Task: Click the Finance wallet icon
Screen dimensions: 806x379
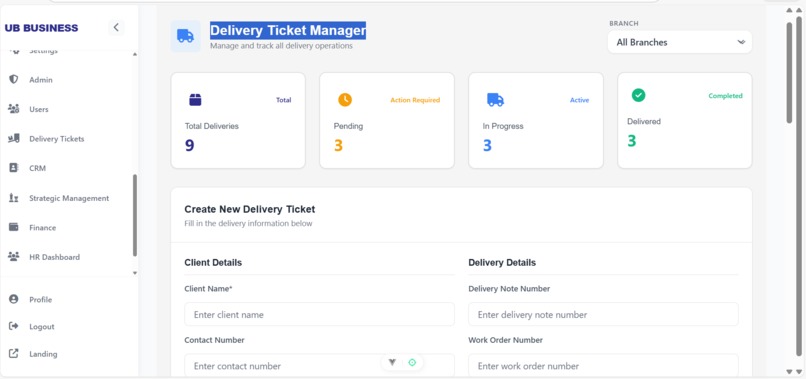Action: [14, 227]
